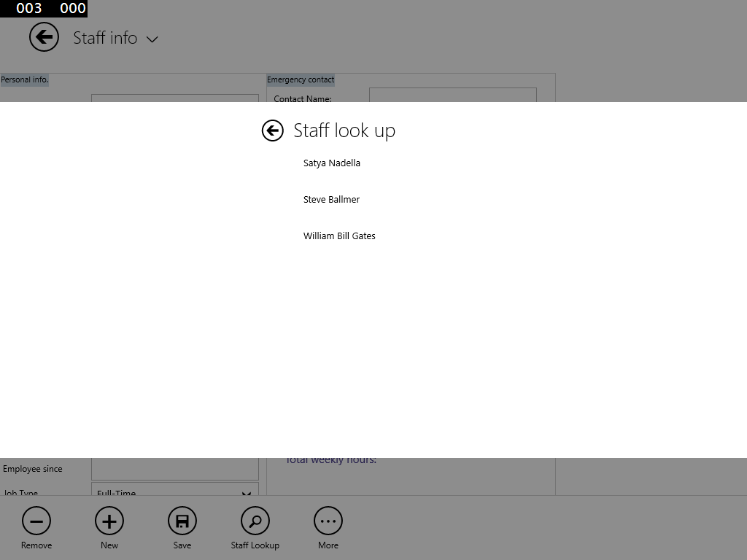Open the More options menu
The height and width of the screenshot is (560, 747).
tap(328, 521)
